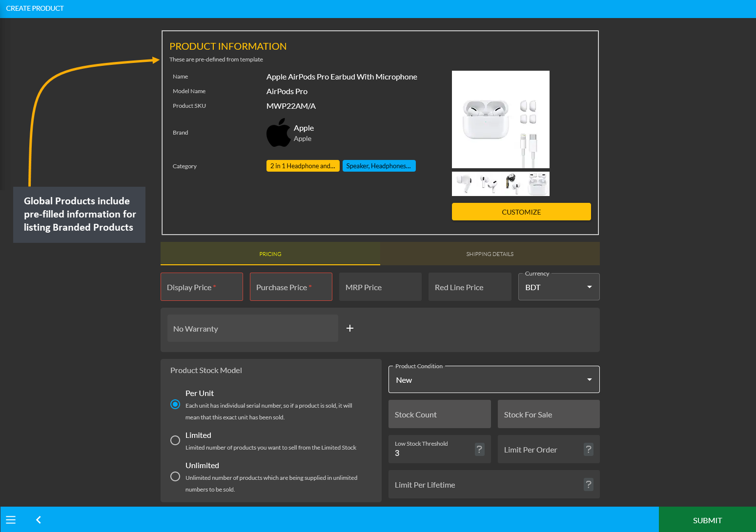Image resolution: width=756 pixels, height=532 pixels.
Task: Show help for Limit Per Lifetime
Action: pos(589,484)
